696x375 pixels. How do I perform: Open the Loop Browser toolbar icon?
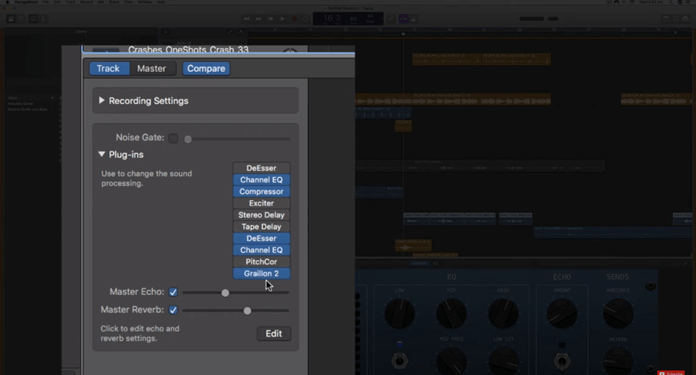click(x=676, y=19)
